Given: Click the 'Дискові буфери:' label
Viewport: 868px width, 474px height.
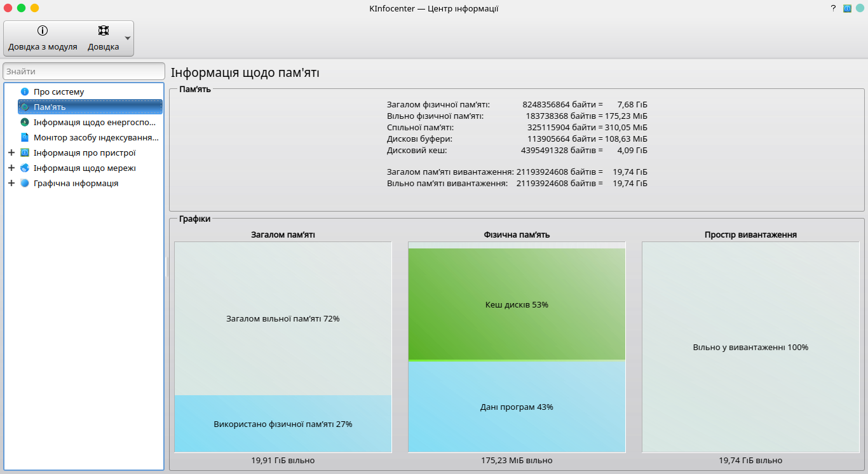Looking at the screenshot, I should point(419,139).
